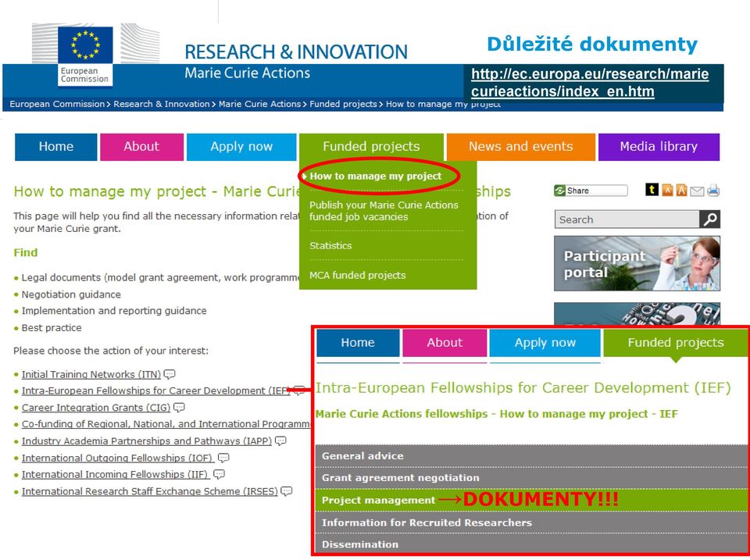Open Co-funding of Regional, National programmes link
This screenshot has width=750, height=560.
click(x=166, y=424)
